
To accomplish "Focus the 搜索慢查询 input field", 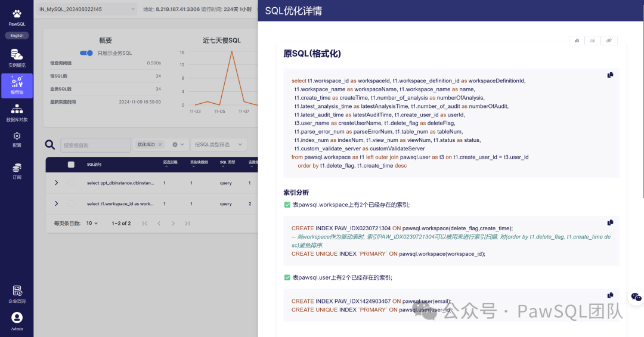I will pos(95,145).
